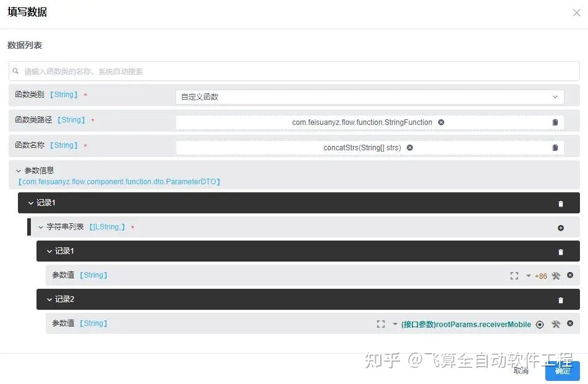The image size is (588, 384).
Task: Click the concatStrs(String[] strs) name field
Action: pos(370,148)
